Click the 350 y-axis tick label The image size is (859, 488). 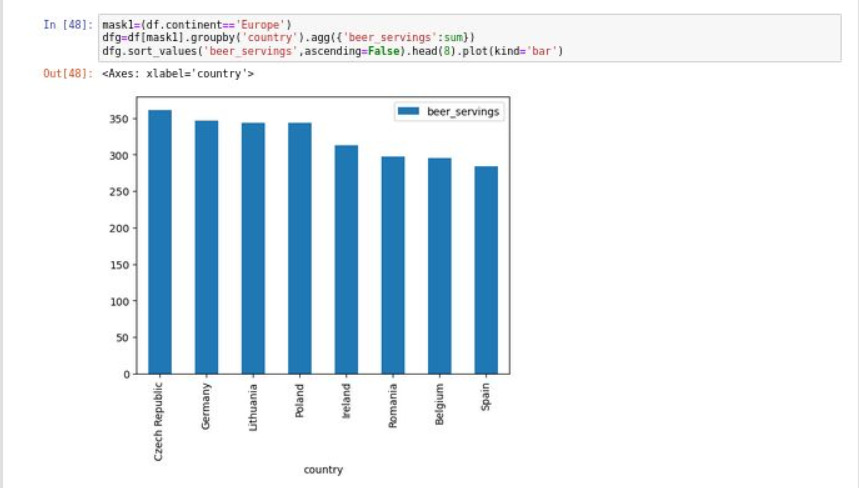click(119, 119)
